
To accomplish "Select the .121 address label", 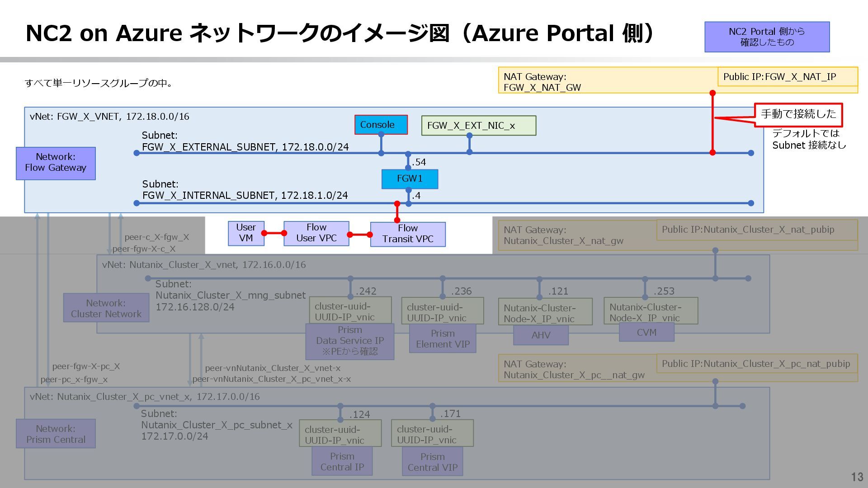I will pos(558,291).
